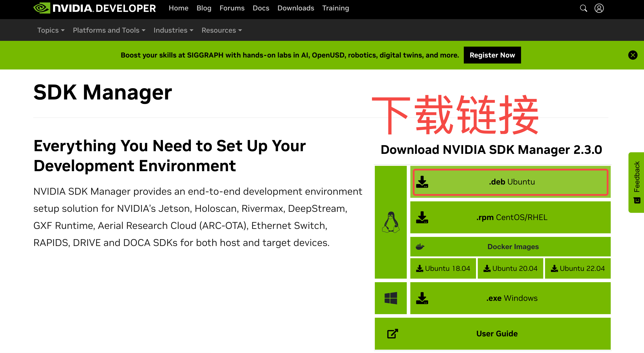Click the Feedback smiley icon

tap(637, 200)
